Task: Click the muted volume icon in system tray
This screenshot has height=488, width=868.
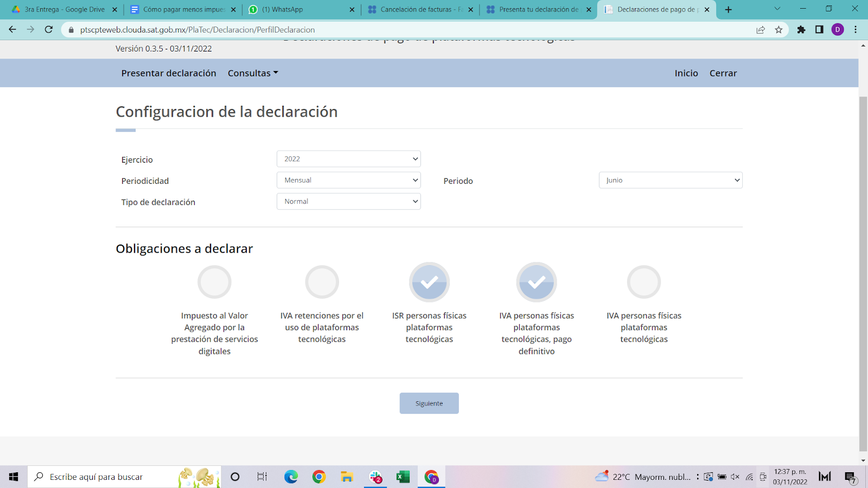Action: point(735,477)
